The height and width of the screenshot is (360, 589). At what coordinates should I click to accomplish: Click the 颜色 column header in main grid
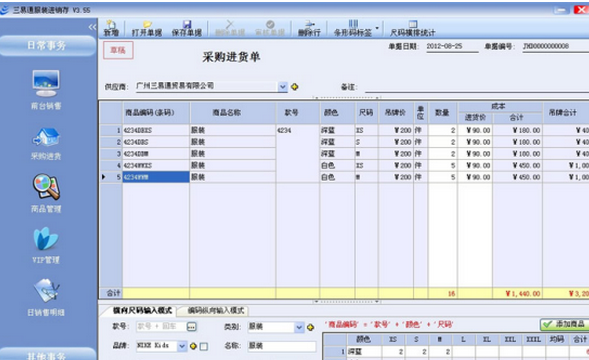click(x=337, y=113)
